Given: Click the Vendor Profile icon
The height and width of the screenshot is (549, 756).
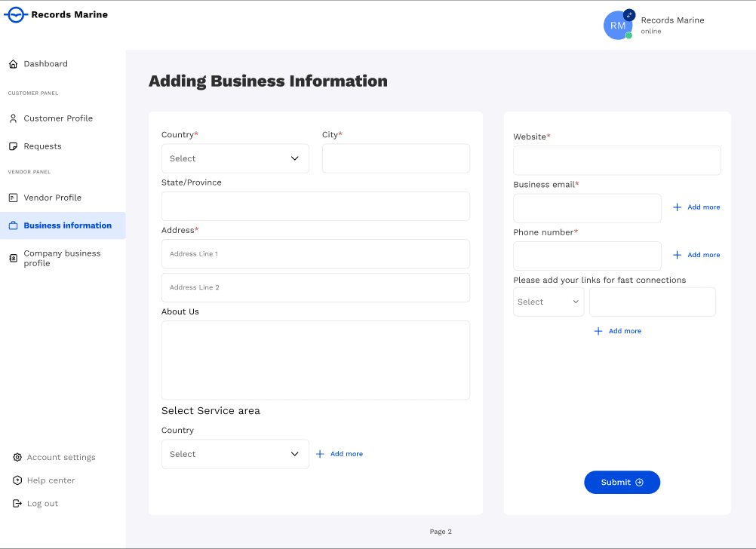Looking at the screenshot, I should pos(13,198).
